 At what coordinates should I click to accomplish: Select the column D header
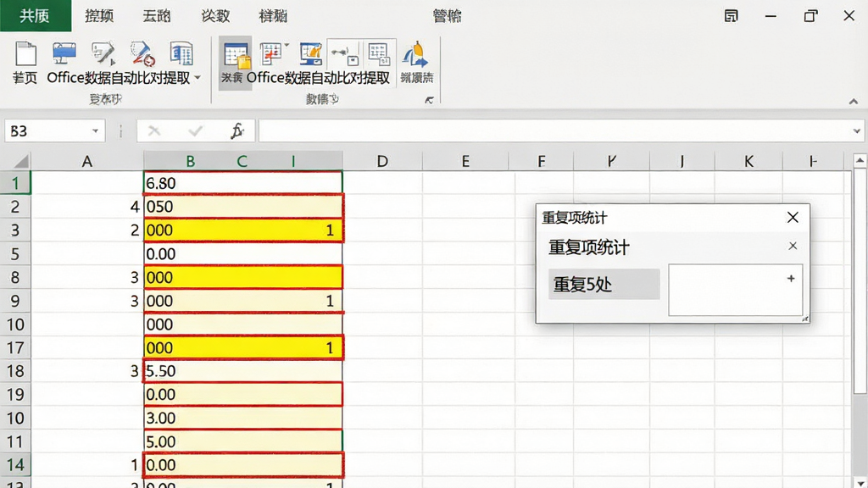[382, 161]
